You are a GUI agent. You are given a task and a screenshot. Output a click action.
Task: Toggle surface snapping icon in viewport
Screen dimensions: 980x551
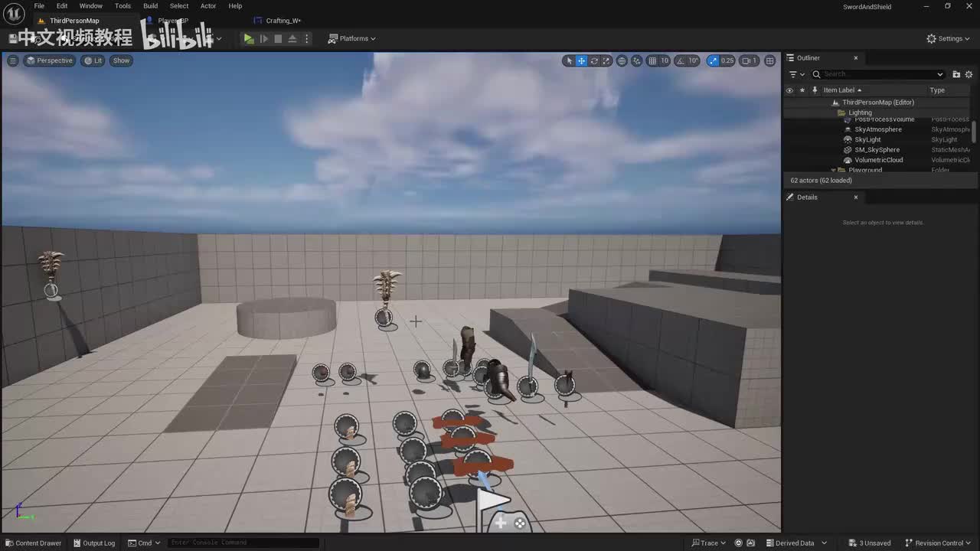pyautogui.click(x=636, y=60)
